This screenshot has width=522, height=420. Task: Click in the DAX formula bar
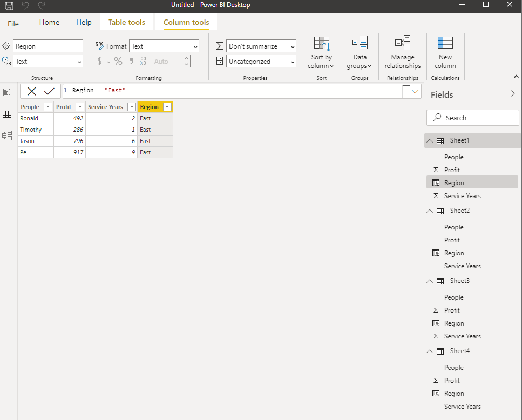coord(233,91)
